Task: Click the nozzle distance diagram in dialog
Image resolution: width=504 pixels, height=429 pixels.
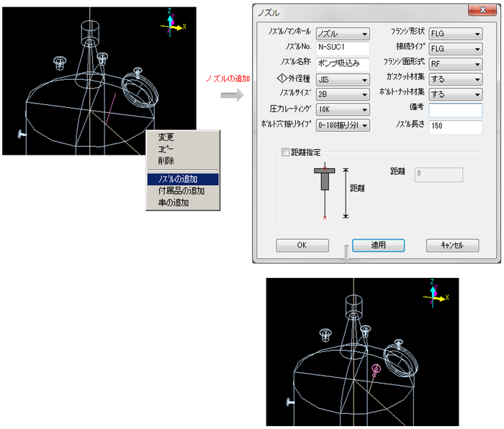Action: pyautogui.click(x=327, y=191)
